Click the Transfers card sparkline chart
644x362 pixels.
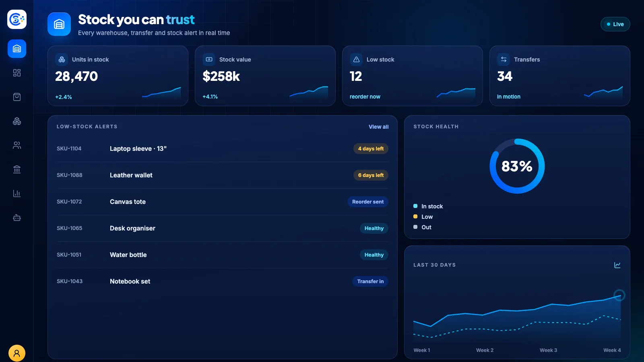click(x=603, y=93)
